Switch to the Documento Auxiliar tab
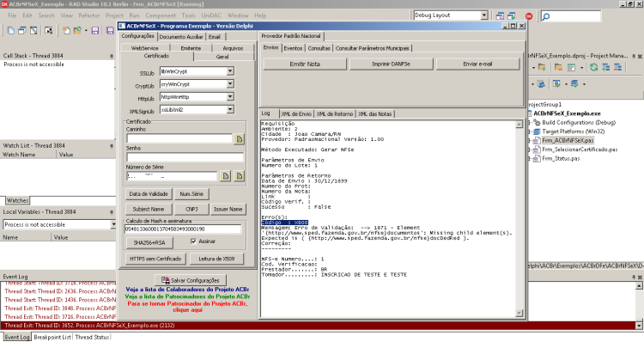 pyautogui.click(x=181, y=37)
